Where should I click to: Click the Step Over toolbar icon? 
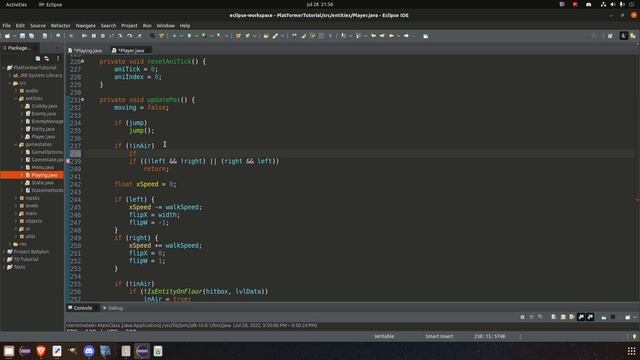129,36
